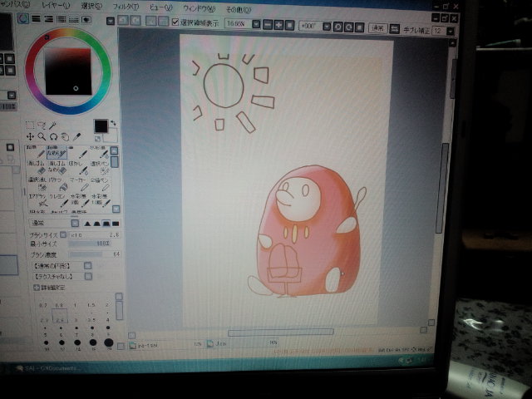This screenshot has height=399, width=532.
Task: Open the ブラシサイズ multiplier dropdown
Action: [63, 234]
